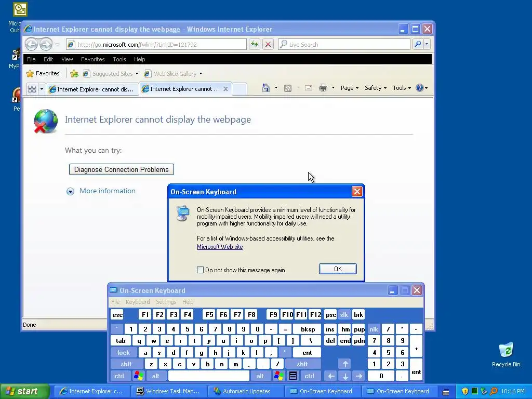Image resolution: width=532 pixels, height=399 pixels.
Task: Click the left arrow key on keyboard
Action: [x=331, y=376]
